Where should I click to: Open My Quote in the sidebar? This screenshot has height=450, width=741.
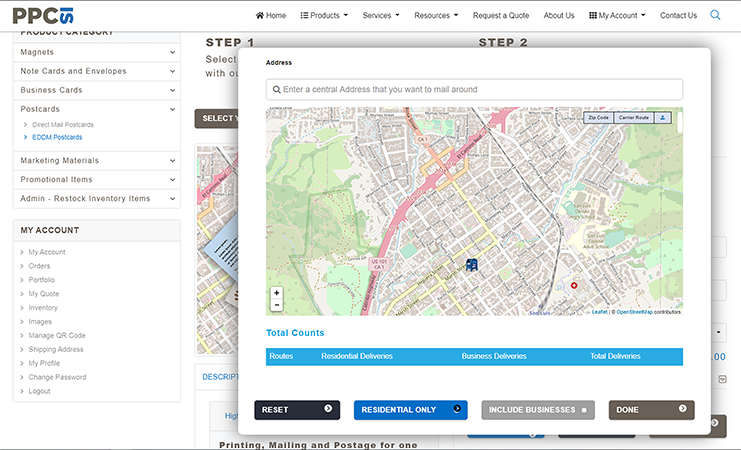43,294
